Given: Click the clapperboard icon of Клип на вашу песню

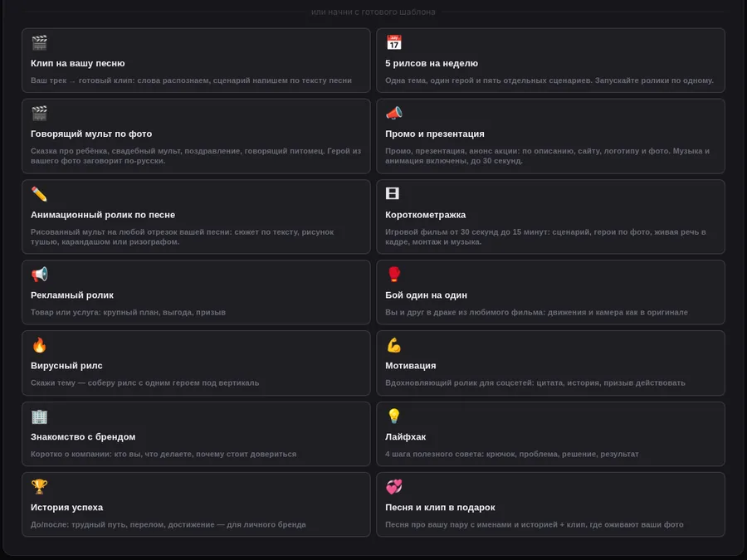Looking at the screenshot, I should (x=39, y=42).
